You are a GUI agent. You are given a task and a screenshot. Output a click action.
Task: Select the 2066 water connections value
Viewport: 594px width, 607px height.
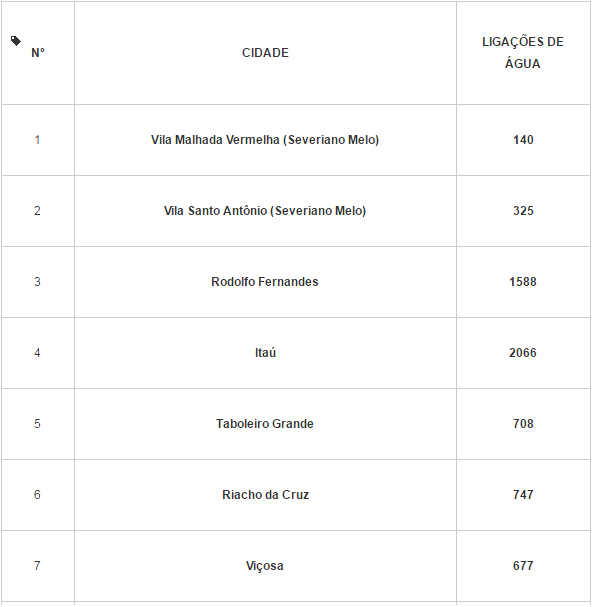click(523, 353)
